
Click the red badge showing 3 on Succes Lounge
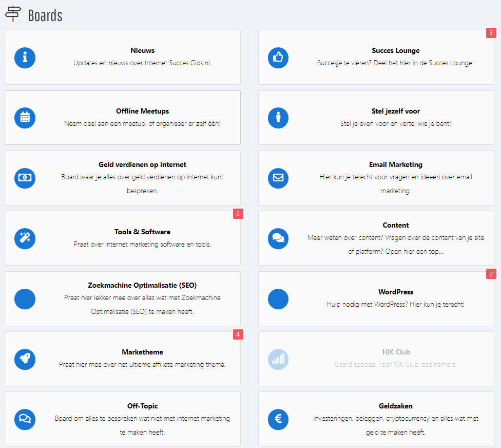click(x=491, y=32)
